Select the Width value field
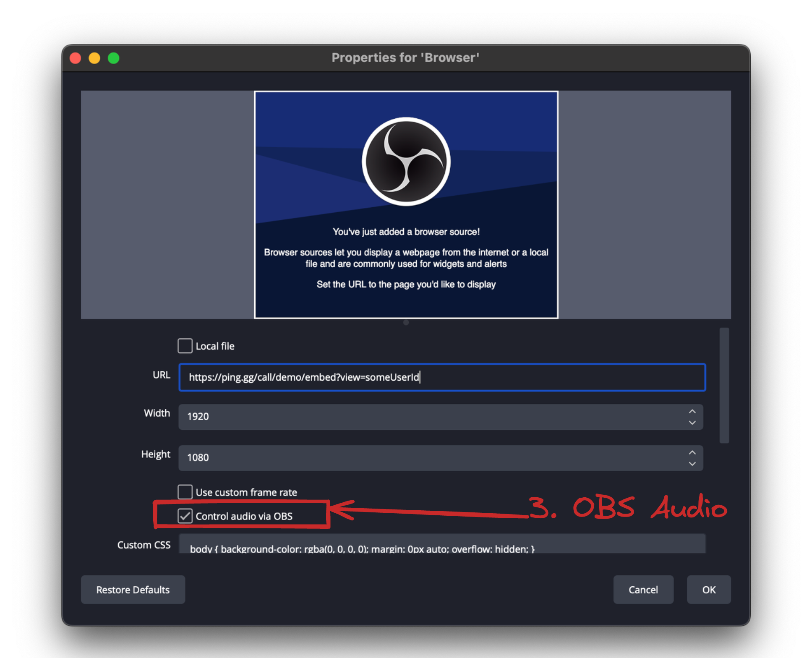This screenshot has width=812, height=658. coord(420,416)
